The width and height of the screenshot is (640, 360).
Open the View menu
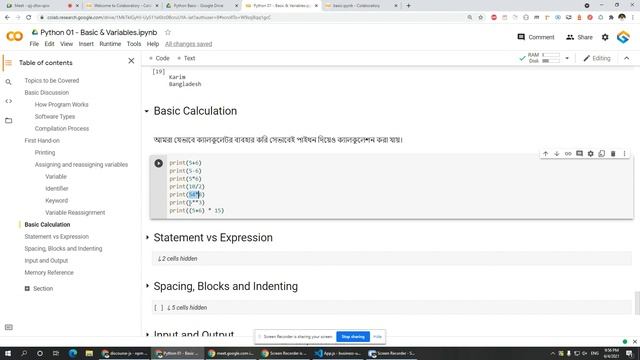[x=67, y=44]
